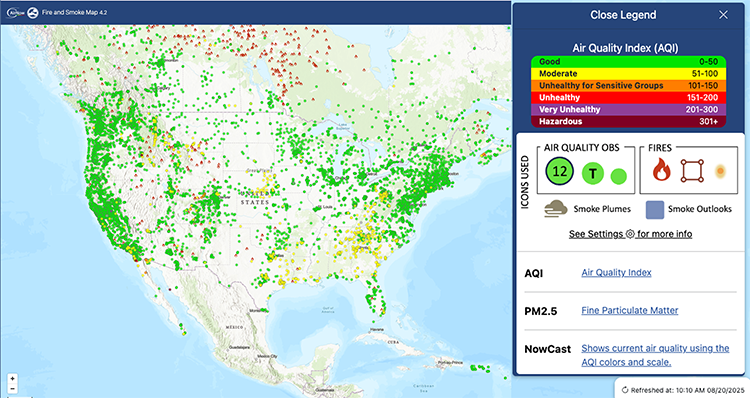Screen dimensions: 750x398
Task: Click the Fire and Smoke Map 4.2 title
Action: point(74,12)
